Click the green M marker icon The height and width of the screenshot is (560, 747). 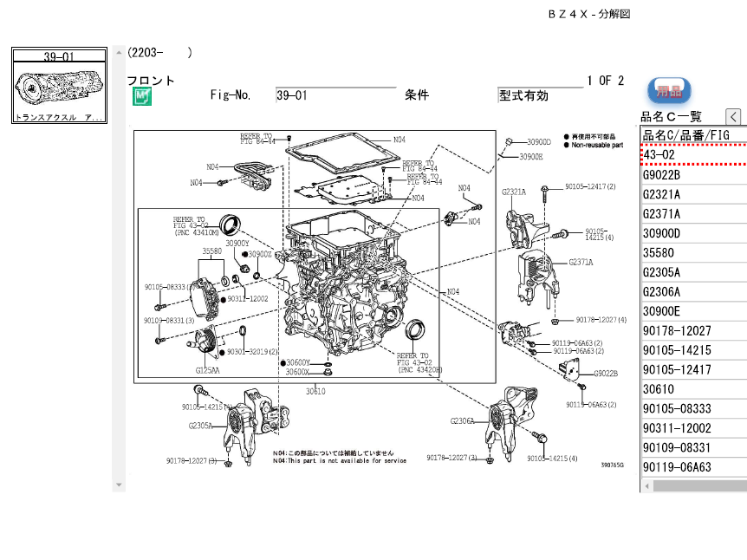142,96
